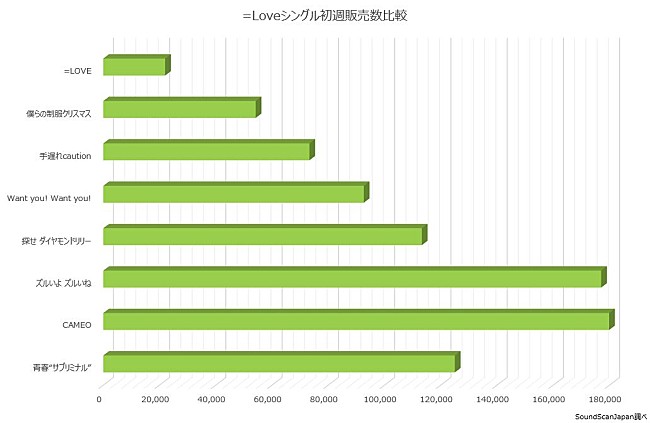Click the SoundScanJapan調べ source note
This screenshot has width=650, height=423.
click(x=612, y=415)
